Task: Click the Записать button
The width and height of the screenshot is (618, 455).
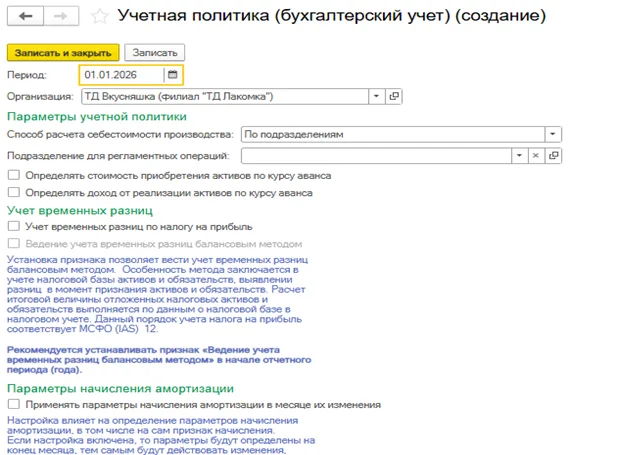Action: point(154,53)
